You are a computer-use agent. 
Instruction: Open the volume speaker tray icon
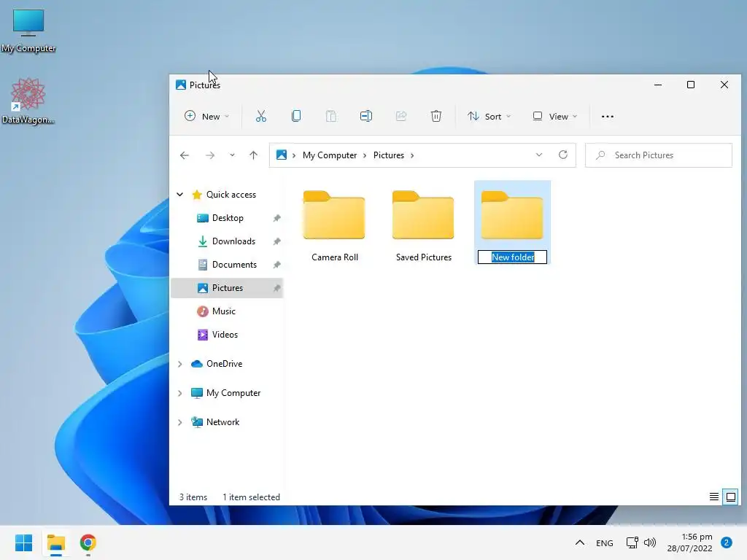[x=650, y=542]
